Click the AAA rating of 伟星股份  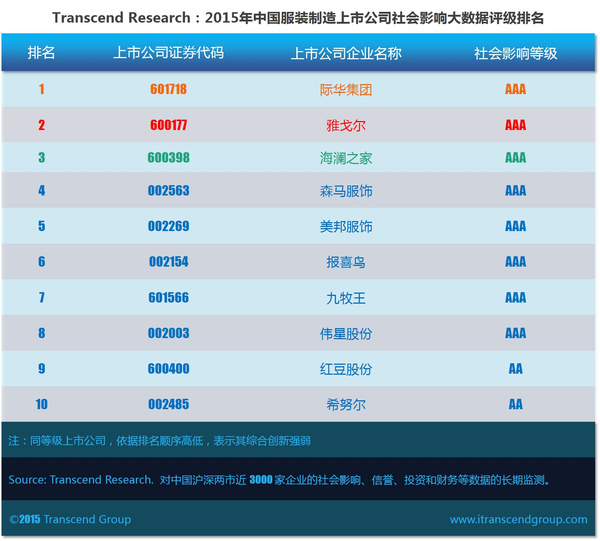pos(515,333)
